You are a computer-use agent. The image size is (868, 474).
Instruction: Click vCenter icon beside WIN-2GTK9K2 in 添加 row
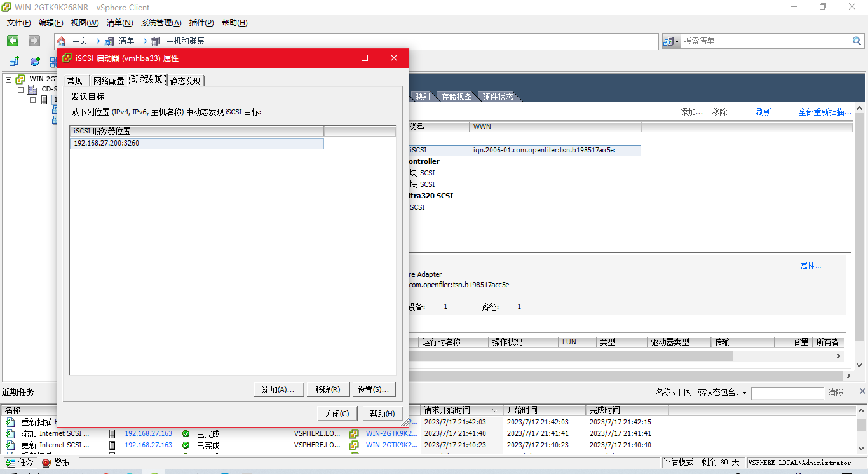354,433
